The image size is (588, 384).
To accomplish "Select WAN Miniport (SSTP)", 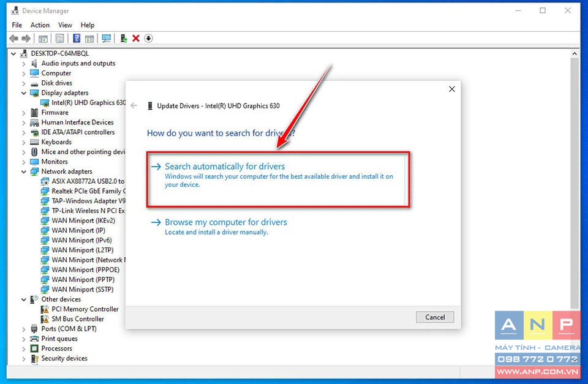I will pos(83,290).
